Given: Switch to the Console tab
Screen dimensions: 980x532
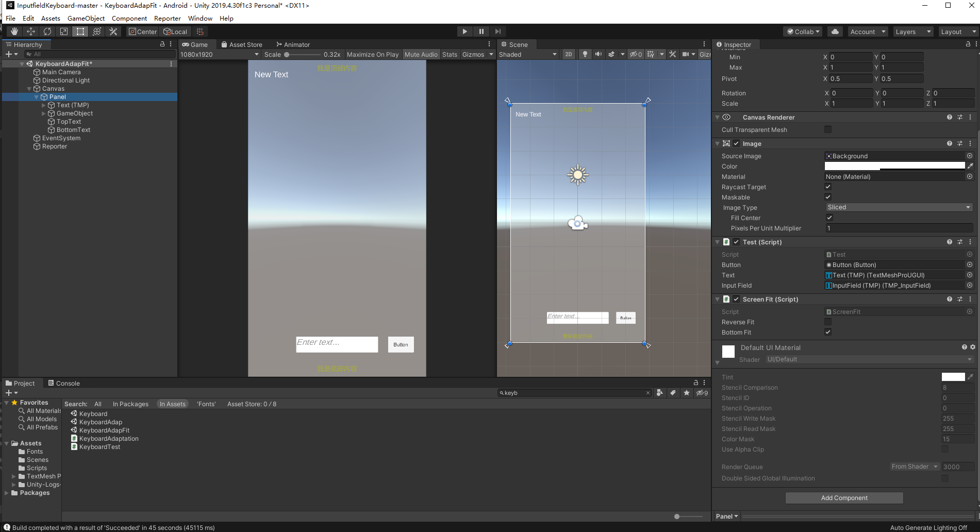Looking at the screenshot, I should click(x=64, y=383).
